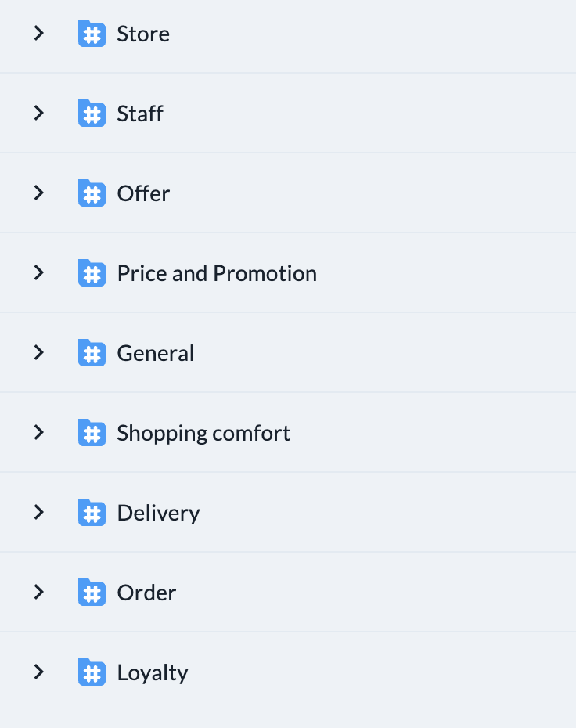Expand the Order category chevron
Screen dimensions: 576x728
tap(39, 592)
